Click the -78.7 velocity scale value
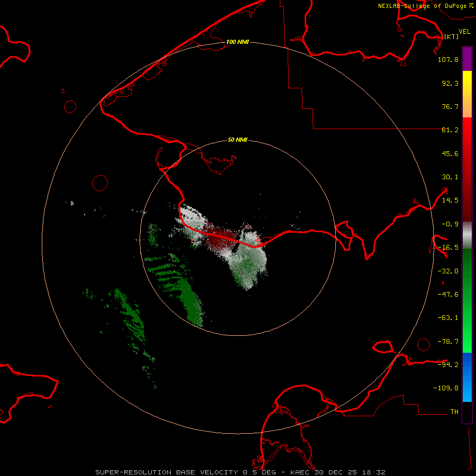Viewport: 476px width, 476px height. (448, 342)
